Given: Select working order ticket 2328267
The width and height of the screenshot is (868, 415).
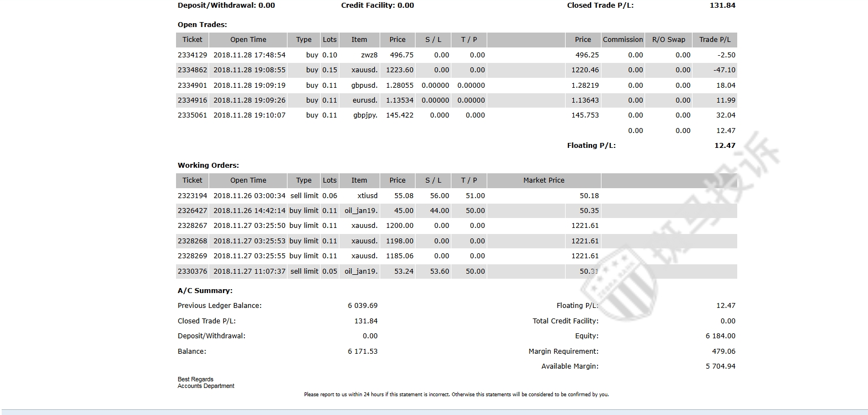Looking at the screenshot, I should [192, 226].
